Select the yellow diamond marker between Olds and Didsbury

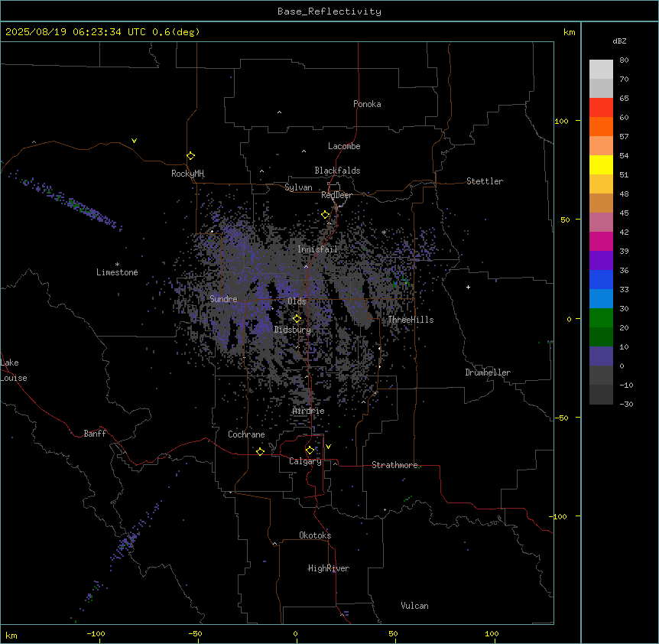pyautogui.click(x=297, y=319)
